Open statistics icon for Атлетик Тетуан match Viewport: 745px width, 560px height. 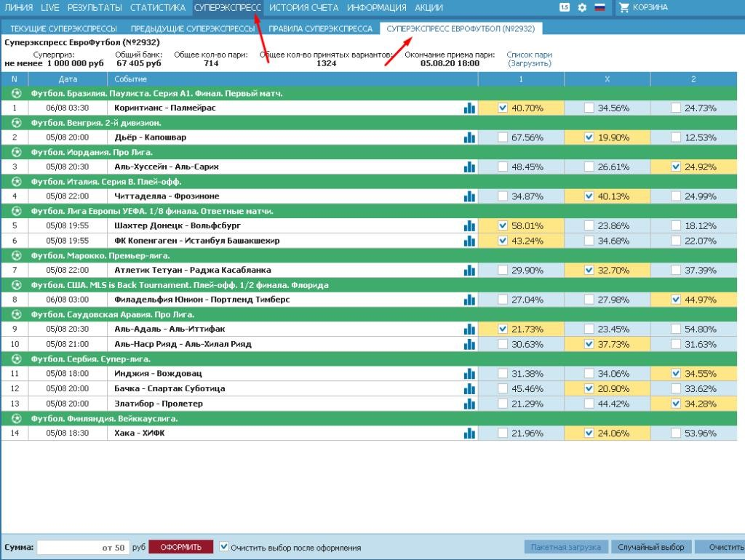click(469, 271)
